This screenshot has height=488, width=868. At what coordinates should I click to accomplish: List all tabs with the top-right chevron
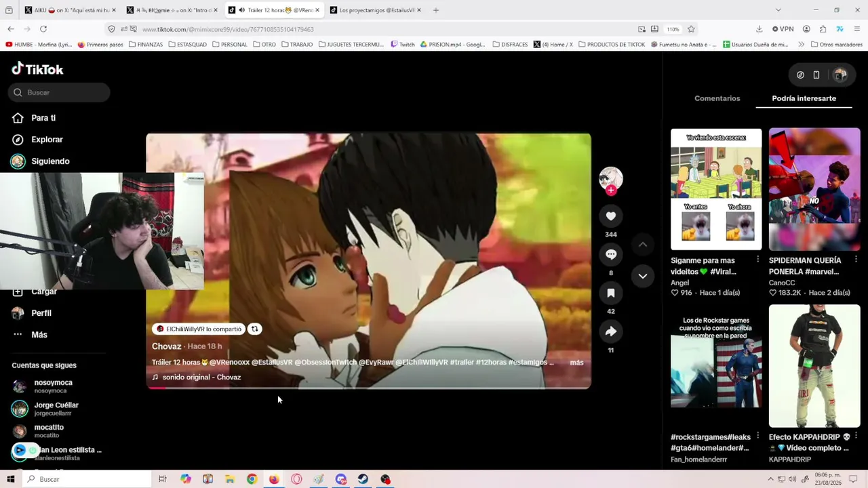click(x=778, y=10)
